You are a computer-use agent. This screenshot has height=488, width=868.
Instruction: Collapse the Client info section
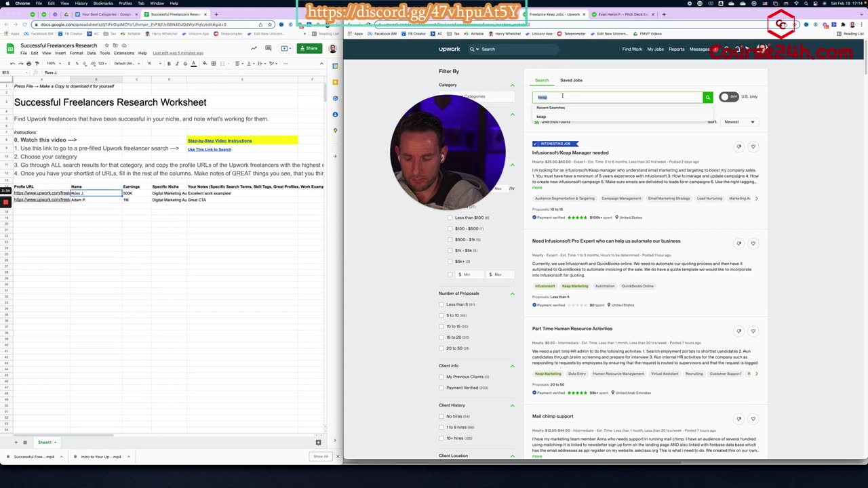512,366
